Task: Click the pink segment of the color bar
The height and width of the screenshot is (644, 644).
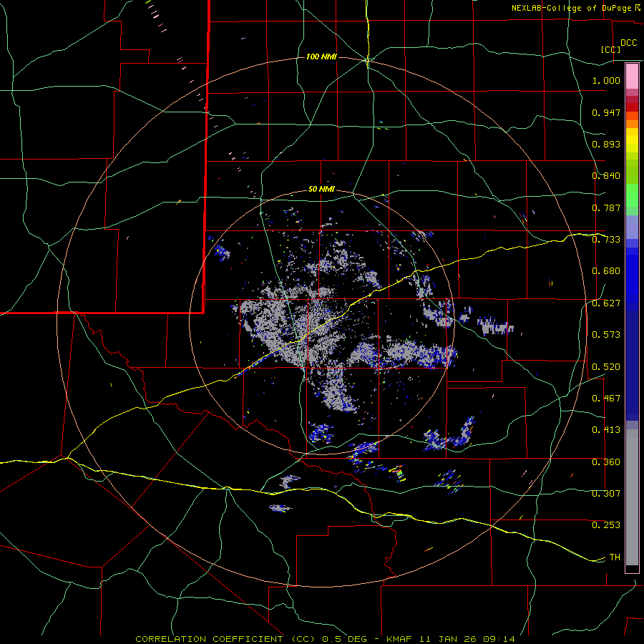Action: (632, 77)
